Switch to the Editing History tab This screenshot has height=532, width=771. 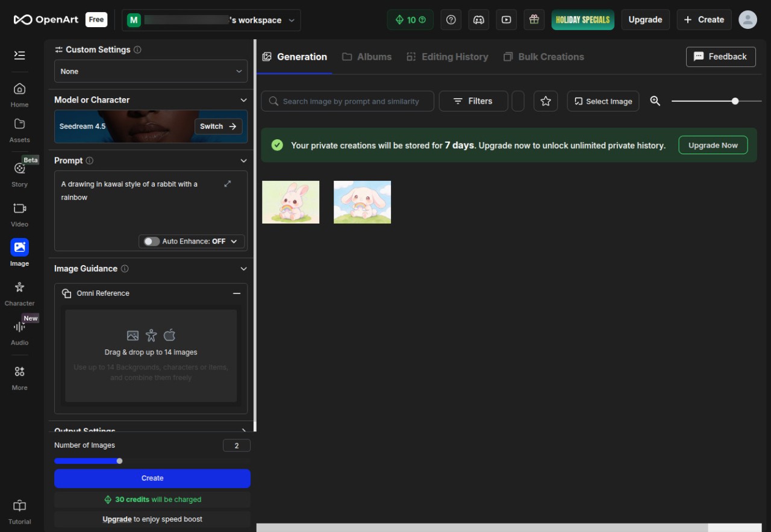448,57
